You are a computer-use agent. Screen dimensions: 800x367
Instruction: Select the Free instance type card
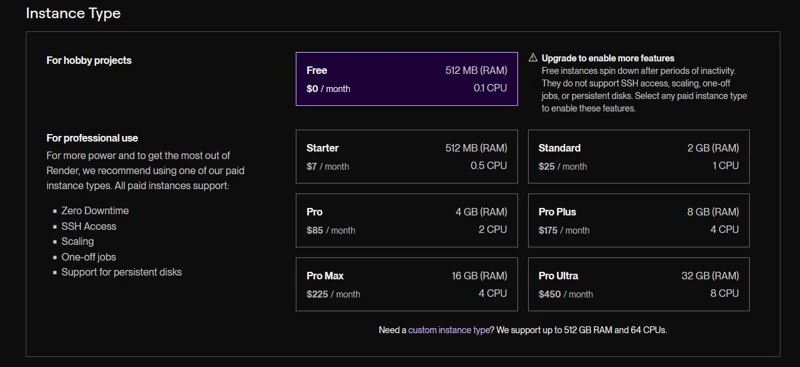407,79
